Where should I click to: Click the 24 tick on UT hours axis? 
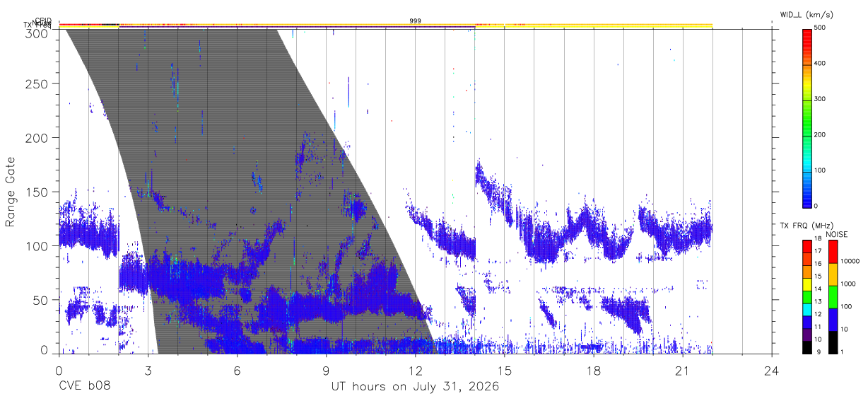pyautogui.click(x=772, y=371)
